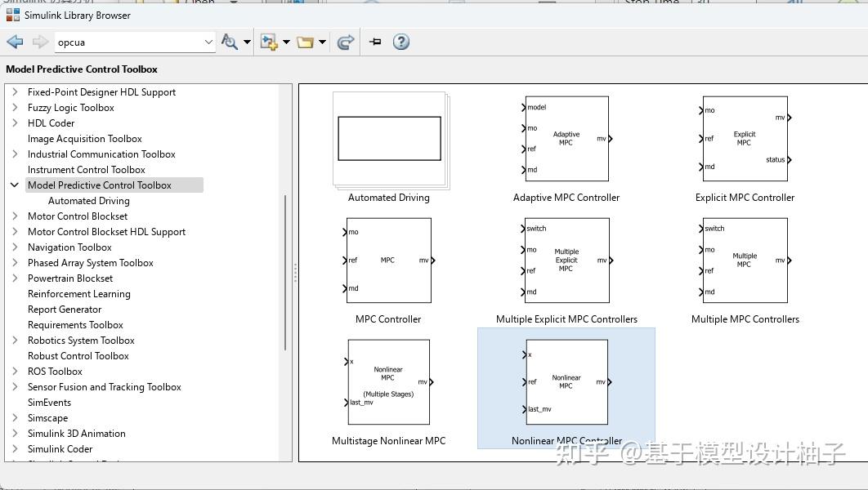
Task: Expand the Robotics System Toolbox node
Action: (14, 340)
